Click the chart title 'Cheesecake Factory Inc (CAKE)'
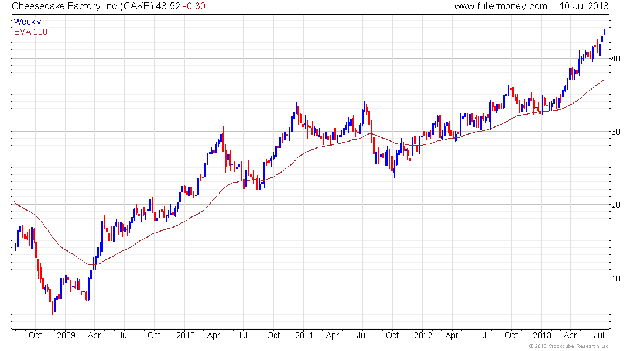The image size is (644, 351). tap(83, 6)
